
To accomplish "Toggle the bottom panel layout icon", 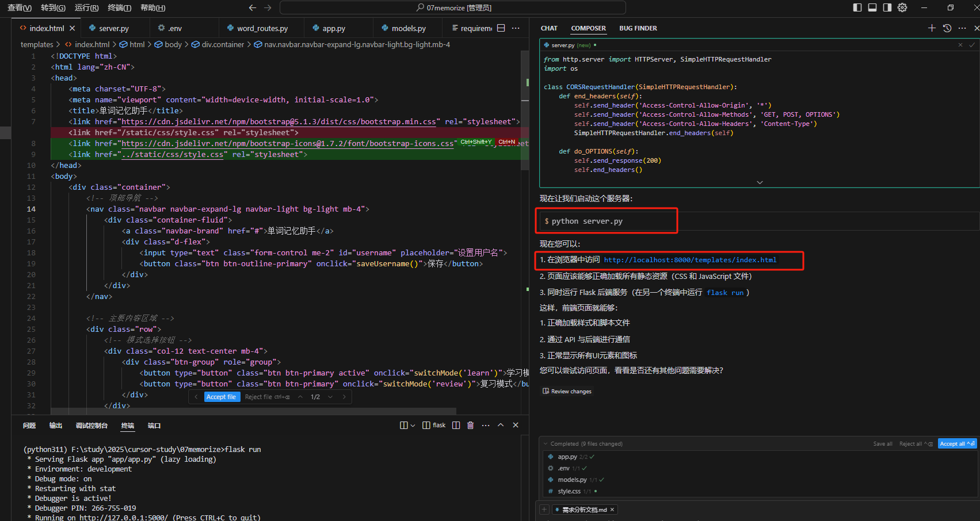I will 872,7.
